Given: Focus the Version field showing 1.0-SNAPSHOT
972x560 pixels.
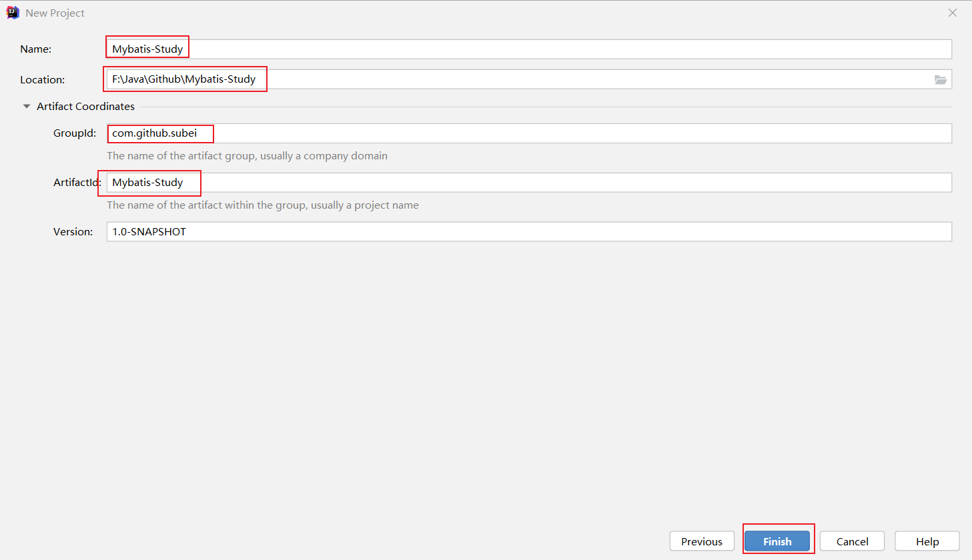Looking at the screenshot, I should [x=529, y=232].
